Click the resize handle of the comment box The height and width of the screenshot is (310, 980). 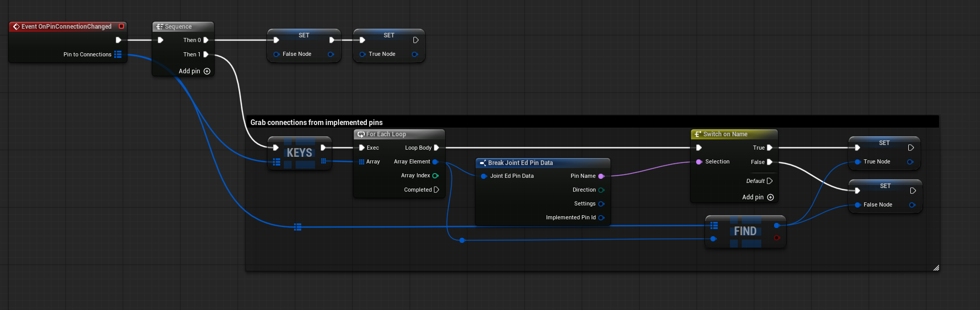coord(935,267)
